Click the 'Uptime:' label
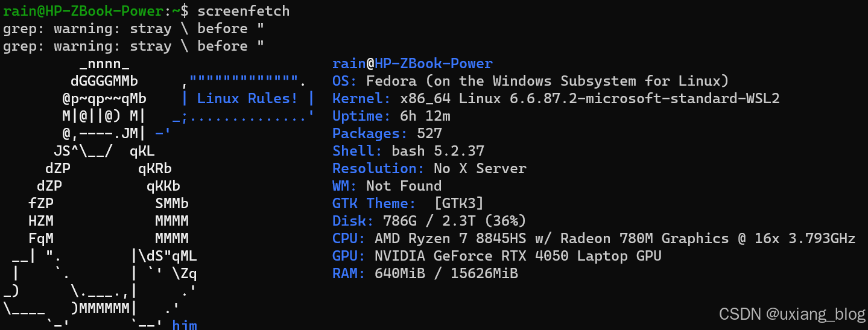Screen dimensions: 868x330 pyautogui.click(x=362, y=116)
